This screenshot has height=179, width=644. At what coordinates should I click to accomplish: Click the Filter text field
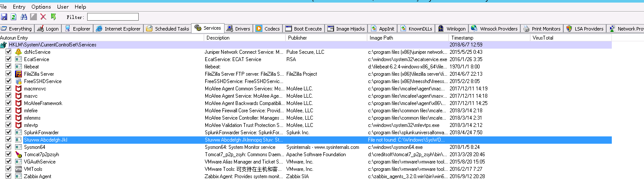113,17
